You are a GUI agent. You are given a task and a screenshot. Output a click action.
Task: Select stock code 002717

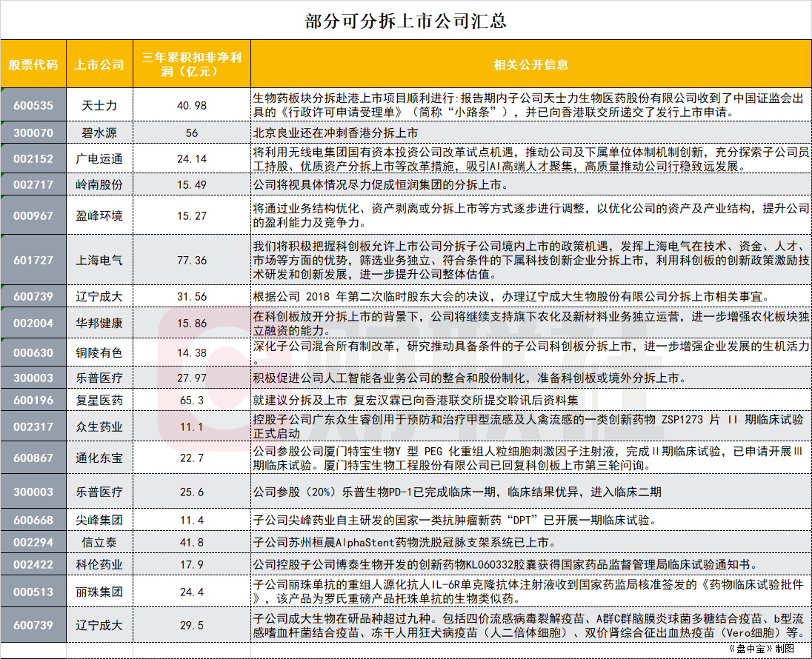33,184
